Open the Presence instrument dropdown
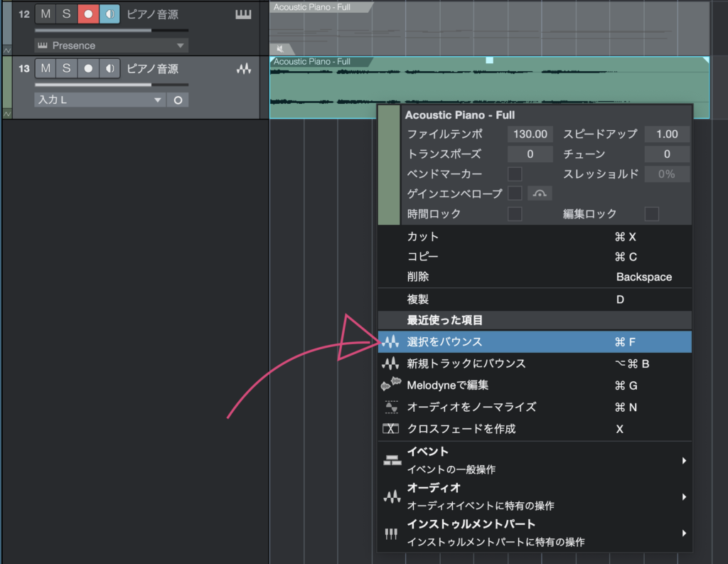Image resolution: width=728 pixels, height=564 pixels. (x=111, y=46)
